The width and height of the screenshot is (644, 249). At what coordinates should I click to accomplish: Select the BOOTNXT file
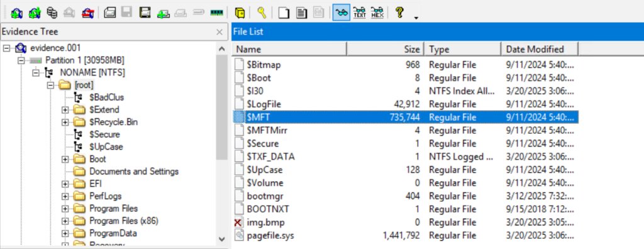click(406, 209)
